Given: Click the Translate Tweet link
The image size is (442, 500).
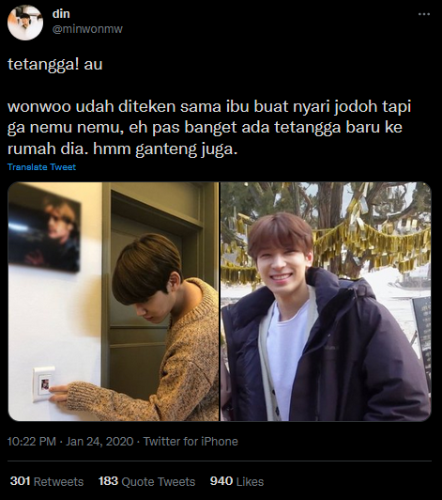Looking at the screenshot, I should click(x=42, y=167).
